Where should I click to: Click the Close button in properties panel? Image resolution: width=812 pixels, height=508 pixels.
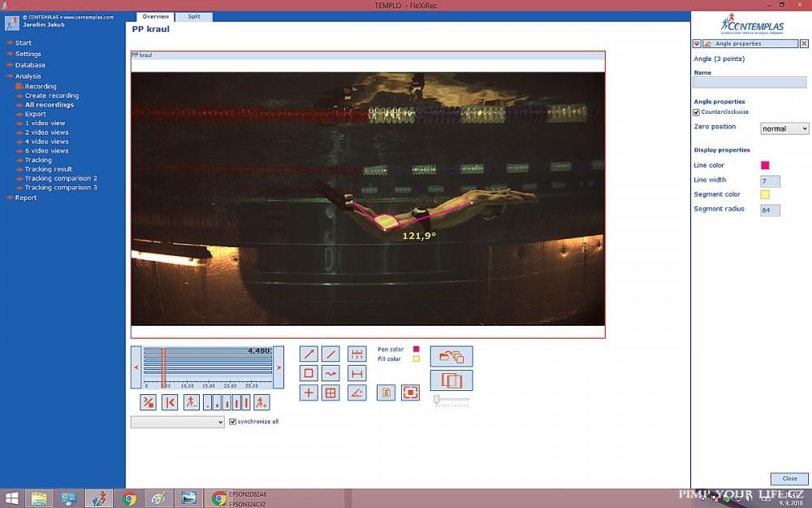click(x=789, y=479)
